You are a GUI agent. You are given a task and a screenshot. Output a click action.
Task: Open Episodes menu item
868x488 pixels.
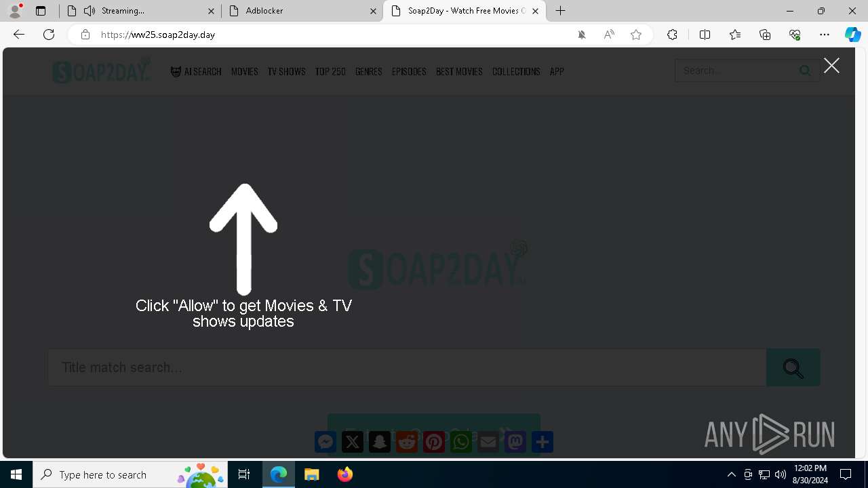pyautogui.click(x=409, y=71)
